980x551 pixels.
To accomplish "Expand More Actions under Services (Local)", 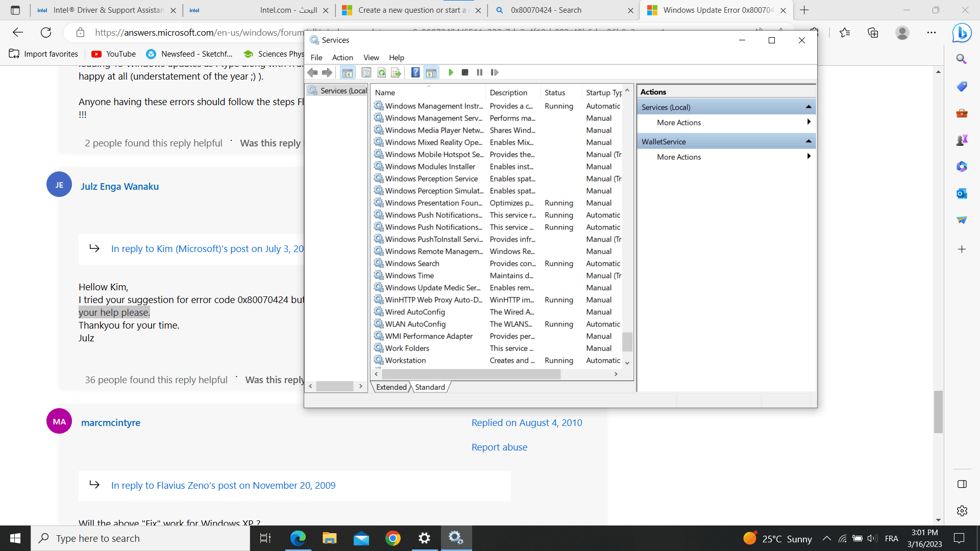I will pyautogui.click(x=726, y=122).
